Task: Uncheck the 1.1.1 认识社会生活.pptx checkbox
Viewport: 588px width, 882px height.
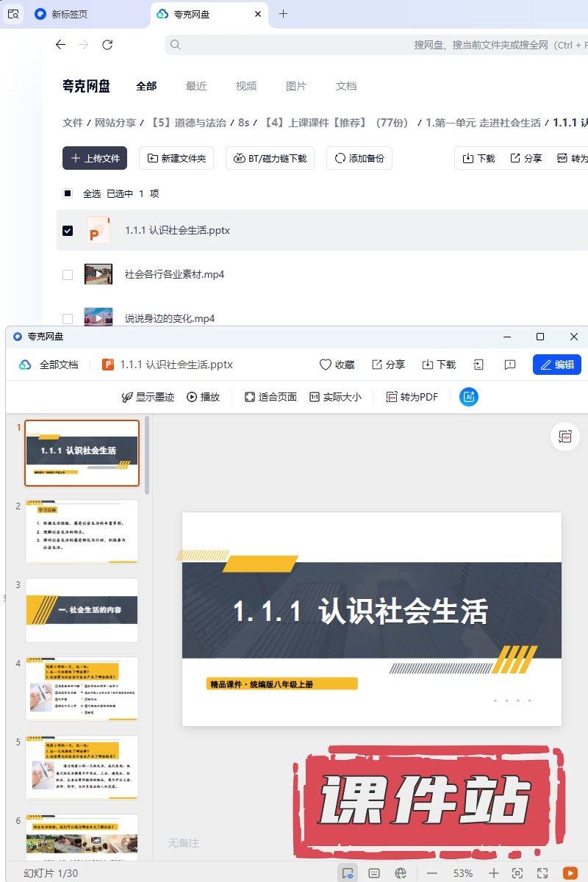Action: pos(68,231)
